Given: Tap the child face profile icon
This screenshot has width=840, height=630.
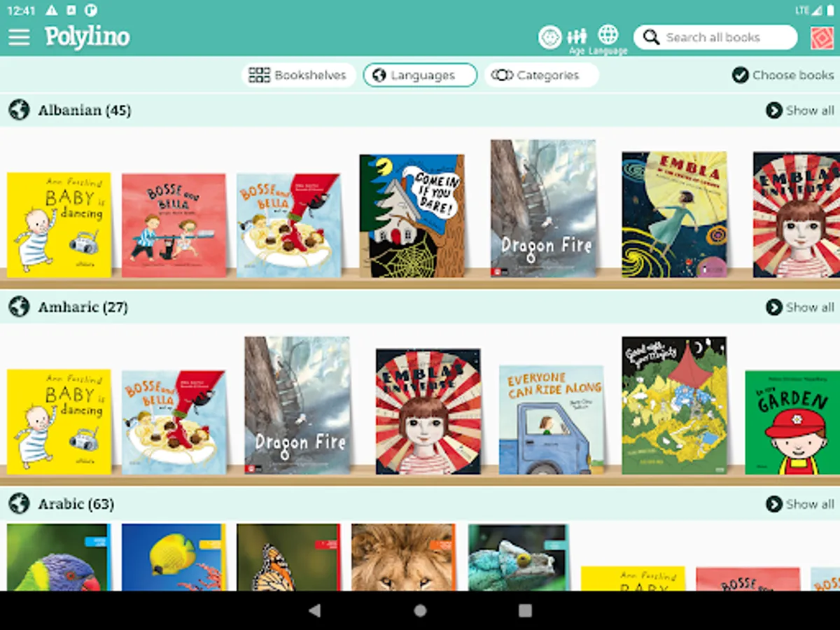Looking at the screenshot, I should coord(550,37).
